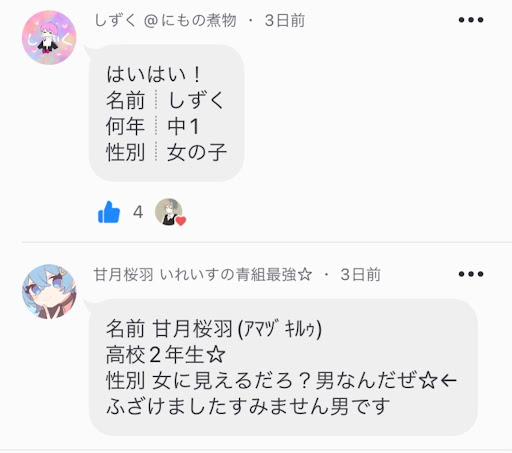Screen dimensions: 512x453
Task: Click the 3日前 timestamp on first comment
Action: [285, 21]
